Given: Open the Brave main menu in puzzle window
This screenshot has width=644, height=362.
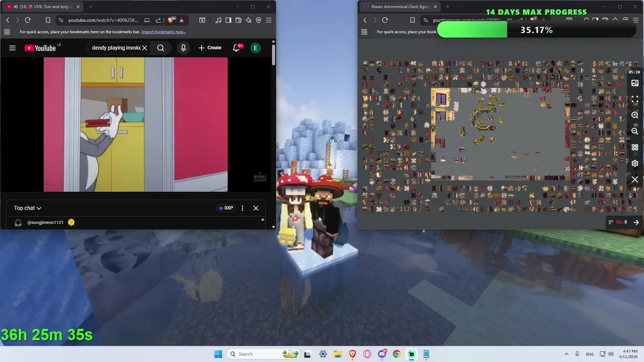Looking at the screenshot, I should tap(635, 20).
